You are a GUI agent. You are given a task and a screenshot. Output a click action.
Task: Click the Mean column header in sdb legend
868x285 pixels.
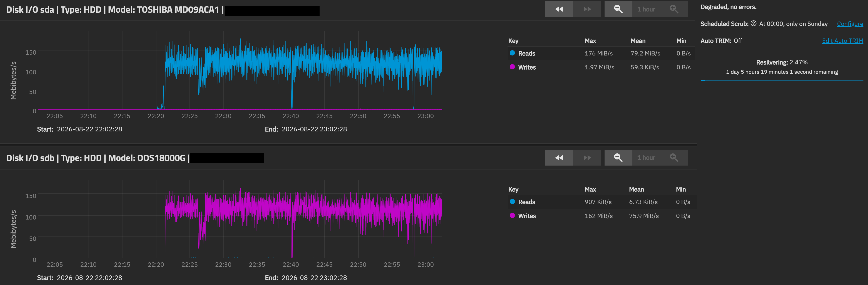[x=636, y=190]
